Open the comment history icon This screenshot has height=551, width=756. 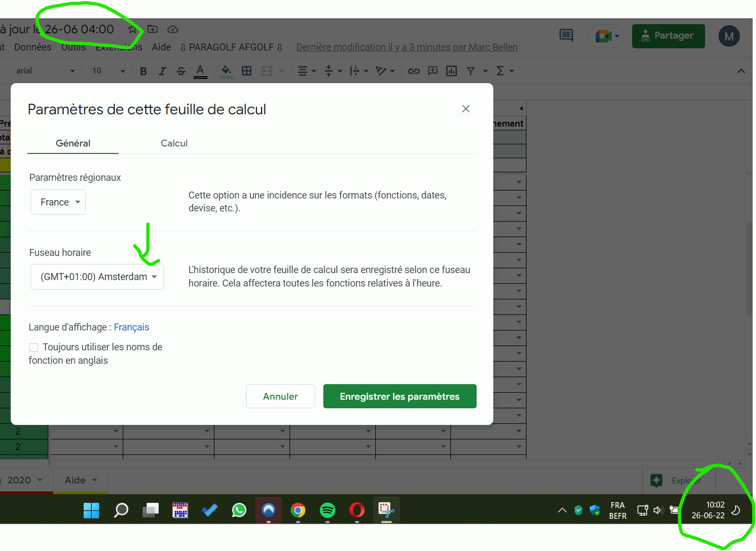(566, 36)
